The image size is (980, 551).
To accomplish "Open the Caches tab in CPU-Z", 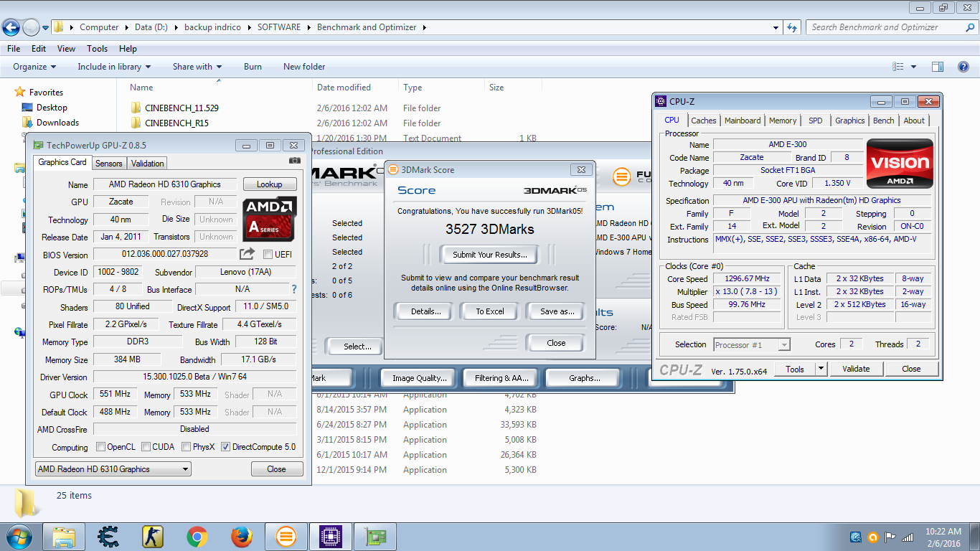I will click(x=704, y=121).
